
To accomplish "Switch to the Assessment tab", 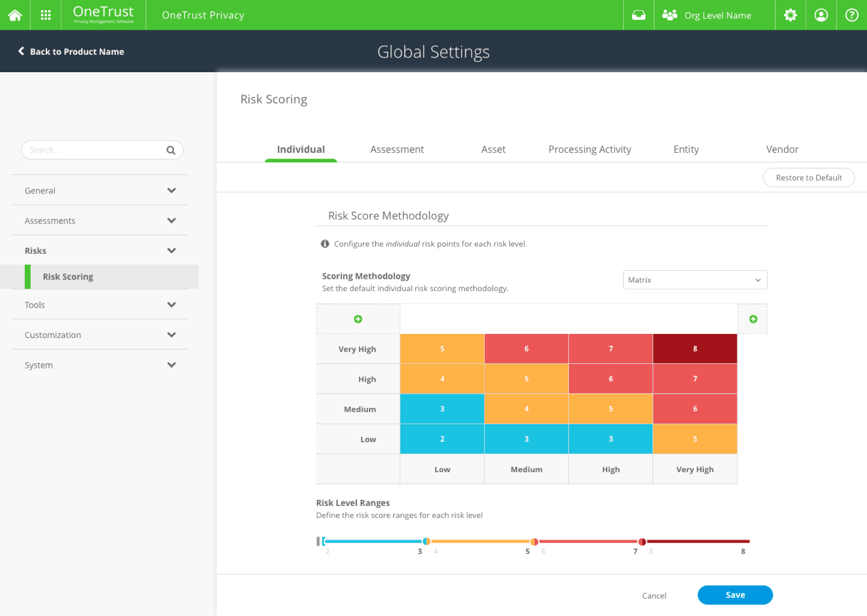I will click(x=397, y=149).
